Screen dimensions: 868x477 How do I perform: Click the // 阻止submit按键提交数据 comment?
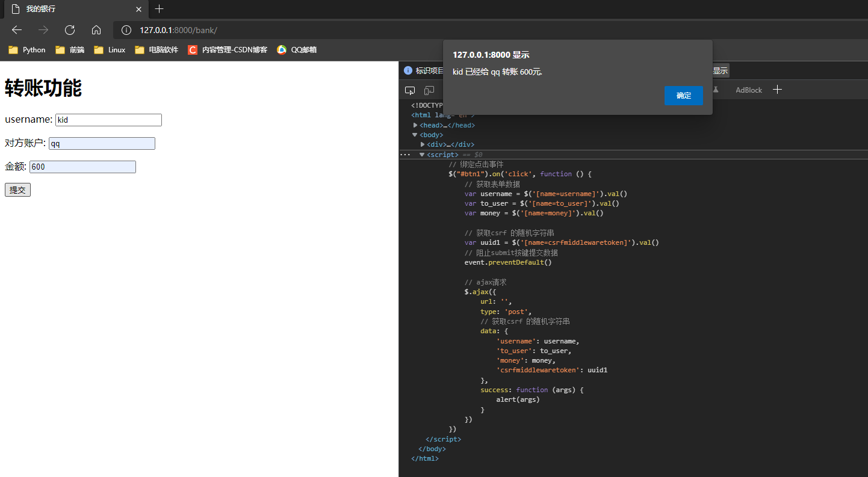(x=511, y=253)
